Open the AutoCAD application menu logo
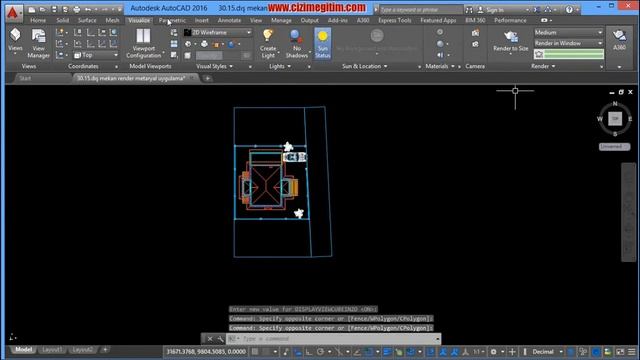 pos(13,13)
